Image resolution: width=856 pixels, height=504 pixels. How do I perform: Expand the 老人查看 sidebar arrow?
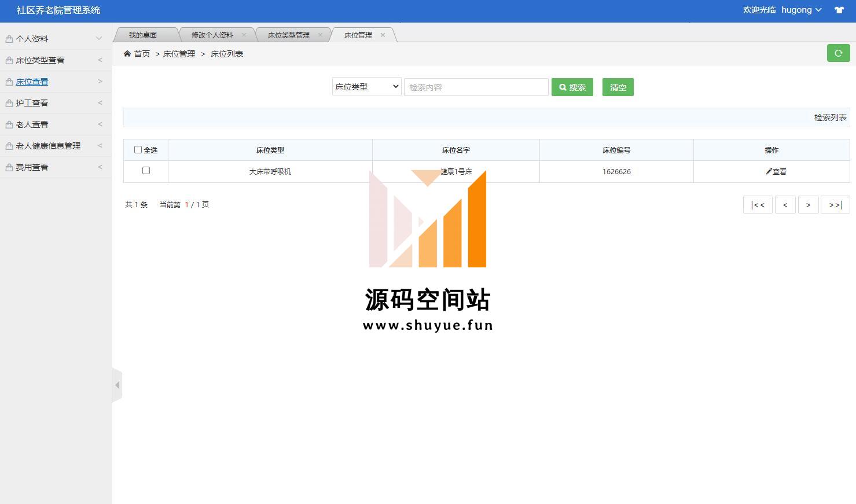[x=100, y=124]
